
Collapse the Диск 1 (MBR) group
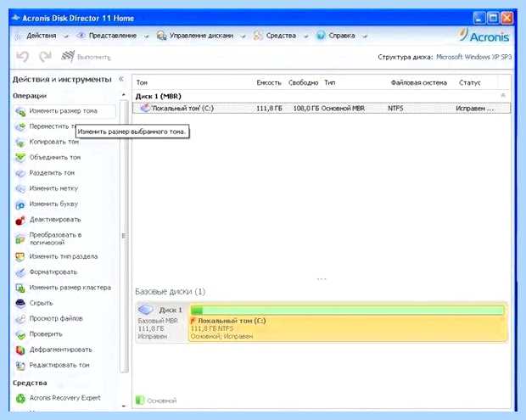coord(503,96)
